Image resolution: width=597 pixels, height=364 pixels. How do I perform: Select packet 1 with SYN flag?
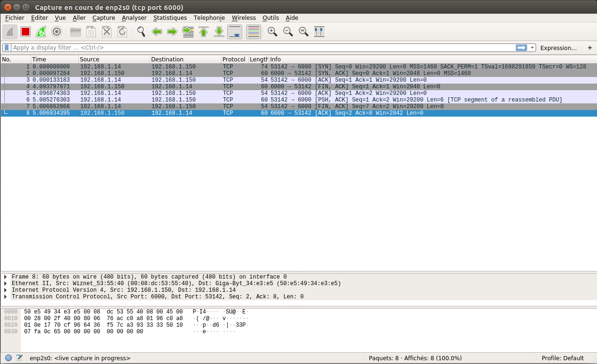tap(298, 67)
